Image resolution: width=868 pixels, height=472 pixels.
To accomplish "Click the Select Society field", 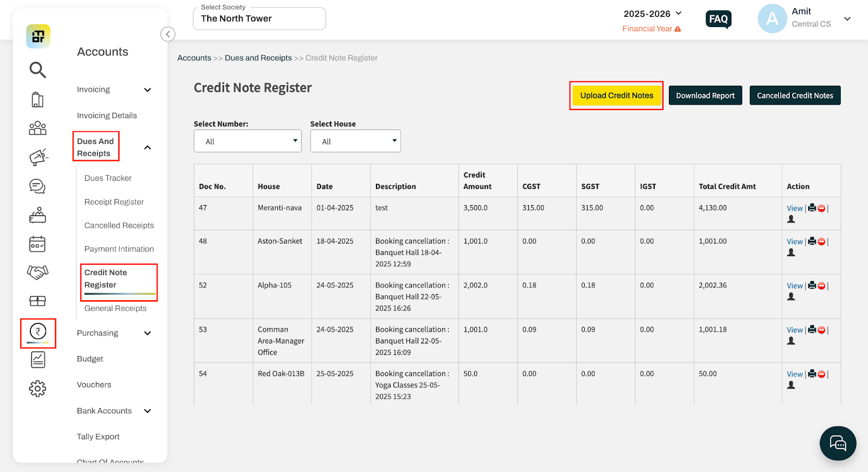I will coord(259,19).
